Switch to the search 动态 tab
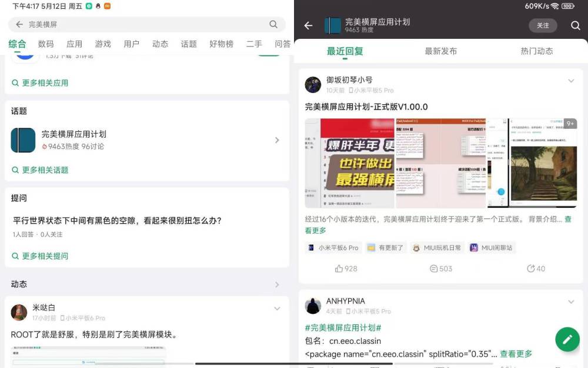This screenshot has height=368, width=588. (160, 44)
